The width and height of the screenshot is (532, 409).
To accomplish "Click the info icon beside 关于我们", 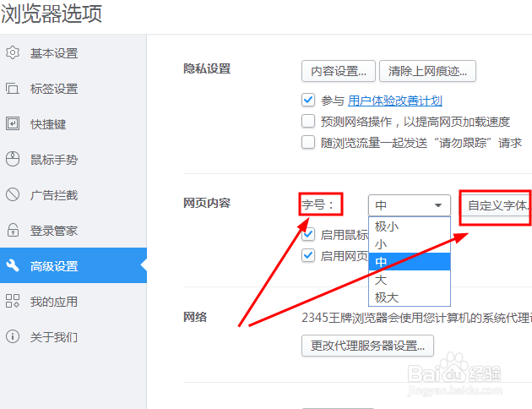I will coord(13,336).
